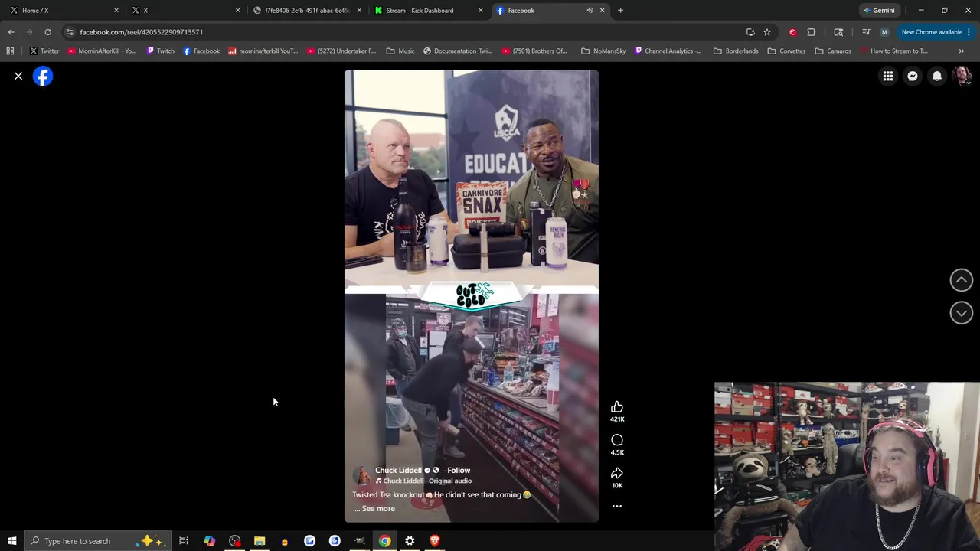Screen dimensions: 980x551
Task: Install the app from the address bar
Action: tap(750, 32)
